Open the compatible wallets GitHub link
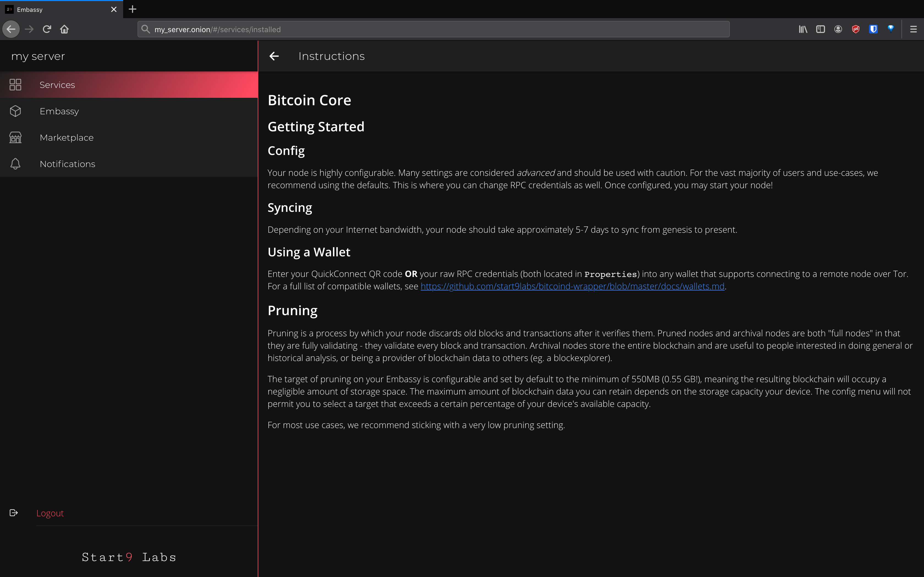The width and height of the screenshot is (924, 577). pos(572,286)
